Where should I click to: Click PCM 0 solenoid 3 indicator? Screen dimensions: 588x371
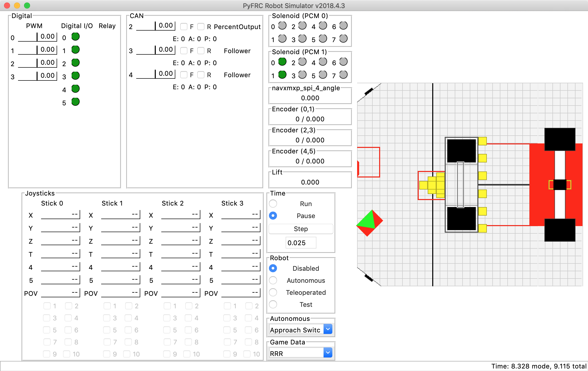click(x=303, y=39)
